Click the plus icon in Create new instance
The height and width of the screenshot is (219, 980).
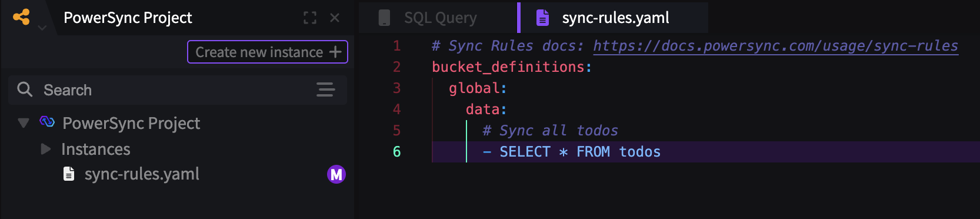coord(335,52)
